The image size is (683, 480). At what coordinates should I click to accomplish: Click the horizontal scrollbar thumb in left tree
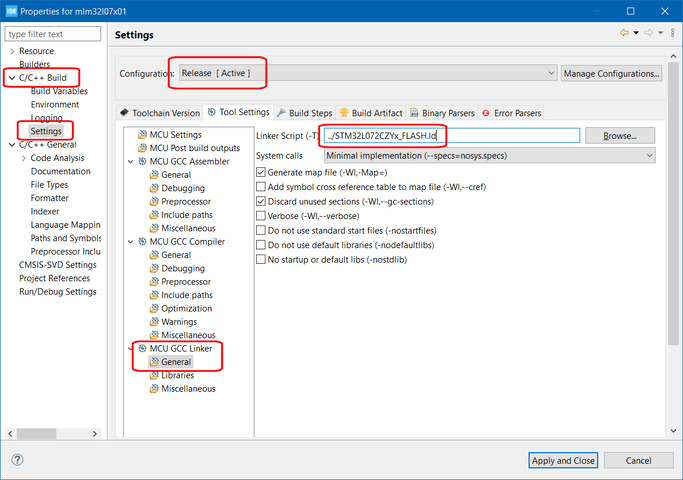coord(37,433)
